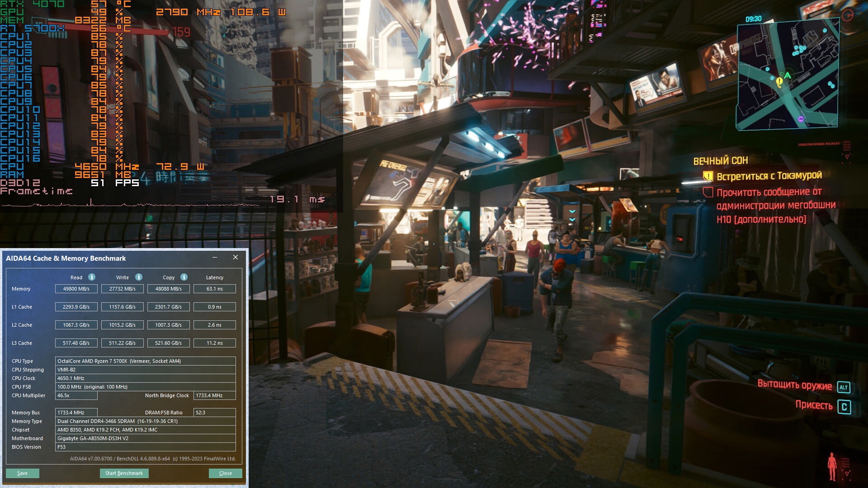Click the ALT key prompt icon
This screenshot has height=488, width=868.
coord(844,387)
